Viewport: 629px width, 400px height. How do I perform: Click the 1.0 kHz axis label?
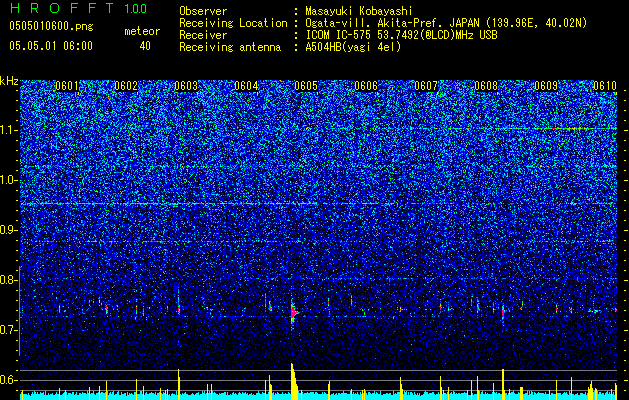pos(8,181)
